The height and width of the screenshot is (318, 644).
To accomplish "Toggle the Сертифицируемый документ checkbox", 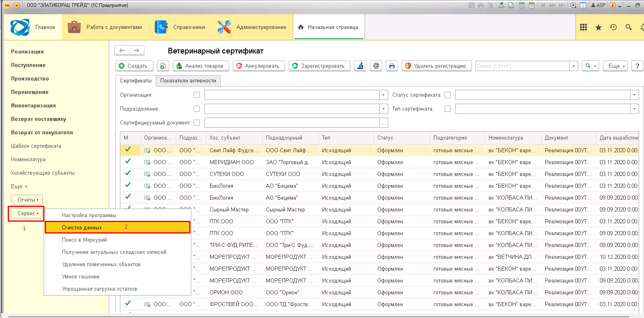I will [197, 122].
